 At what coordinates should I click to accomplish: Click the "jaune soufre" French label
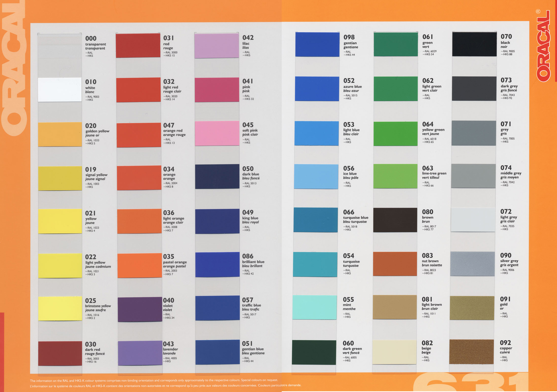(95, 310)
